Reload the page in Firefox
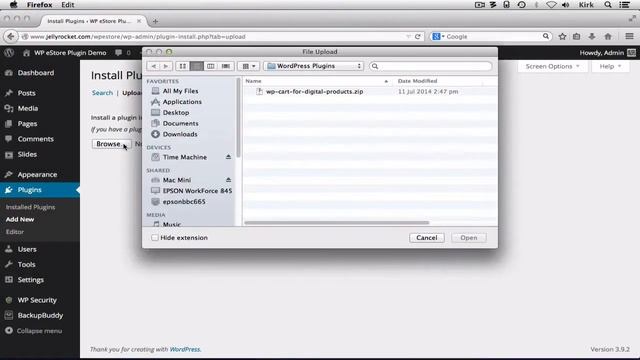Image resolution: width=640 pixels, height=360 pixels. coord(418,37)
